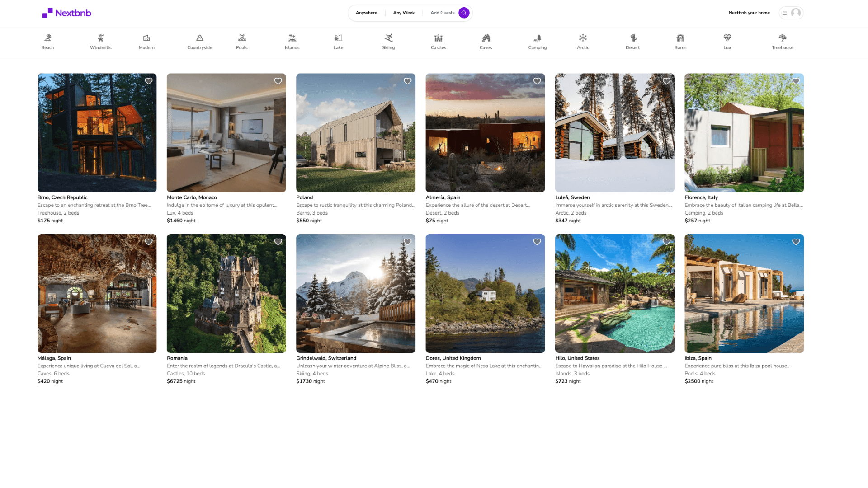Open the Anywhere location selector
This screenshot has width=868, height=488.
(366, 13)
